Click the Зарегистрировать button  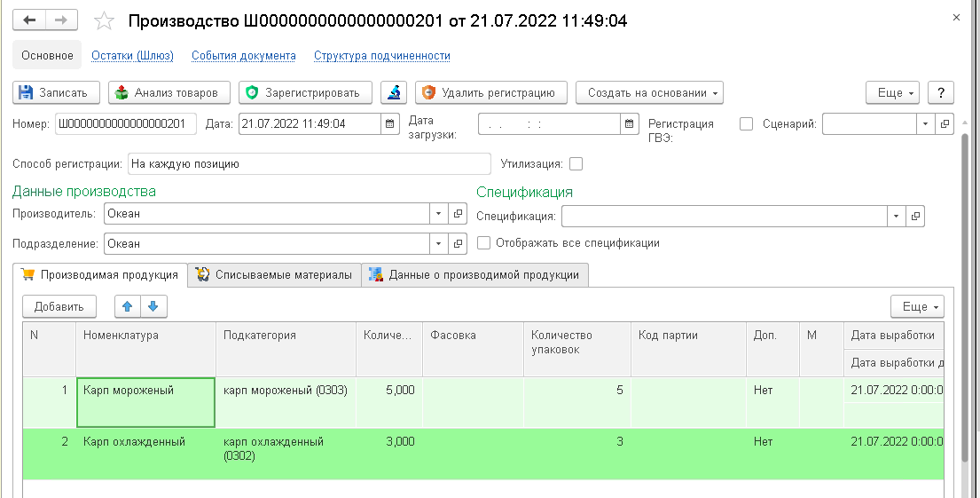306,92
